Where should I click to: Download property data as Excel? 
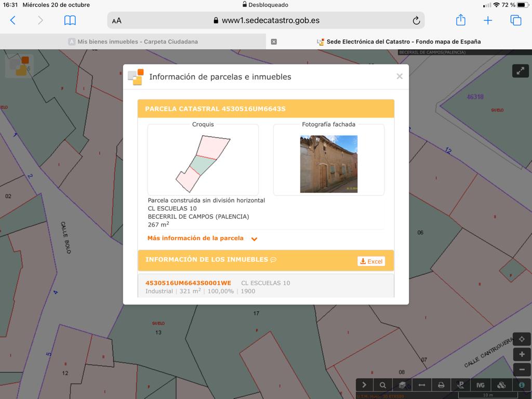[371, 261]
